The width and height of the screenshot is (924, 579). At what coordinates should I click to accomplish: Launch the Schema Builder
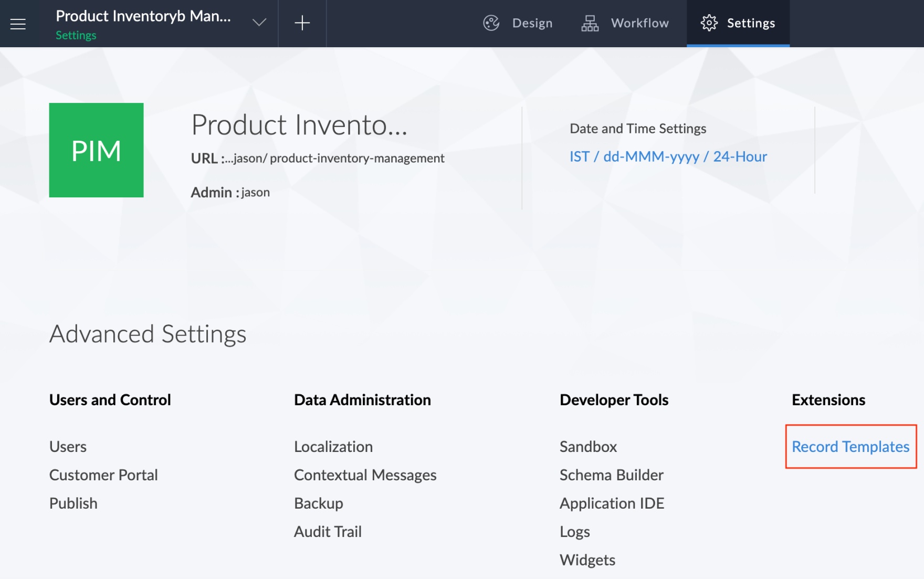click(611, 475)
